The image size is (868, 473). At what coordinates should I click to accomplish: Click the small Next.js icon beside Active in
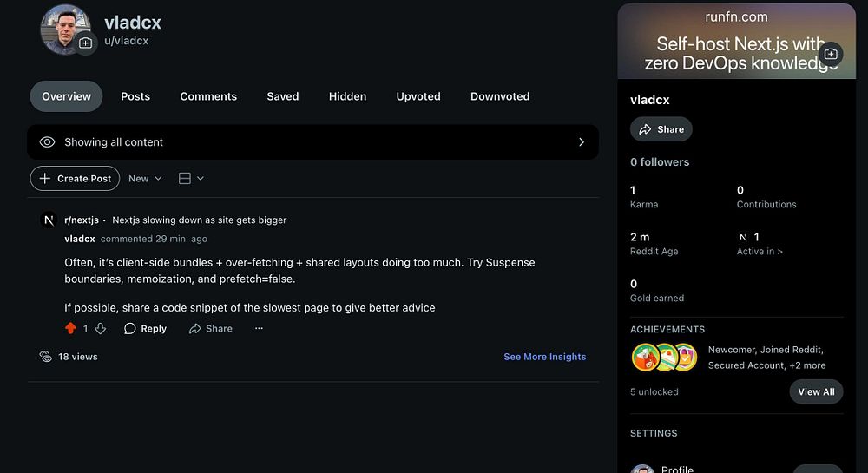coord(743,237)
